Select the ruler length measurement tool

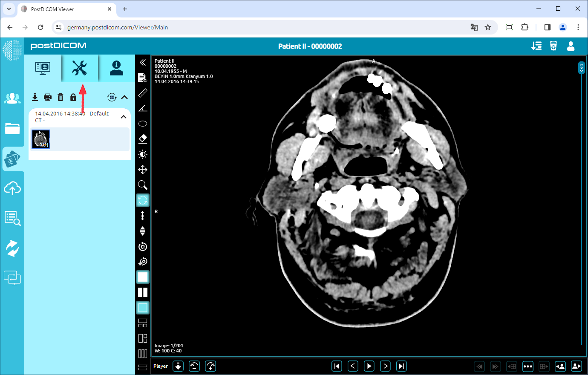coord(143,93)
